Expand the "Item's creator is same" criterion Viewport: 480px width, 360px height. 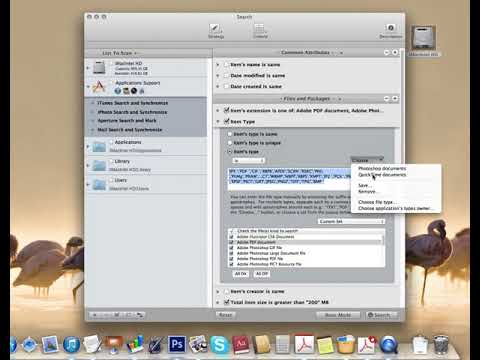[218, 292]
